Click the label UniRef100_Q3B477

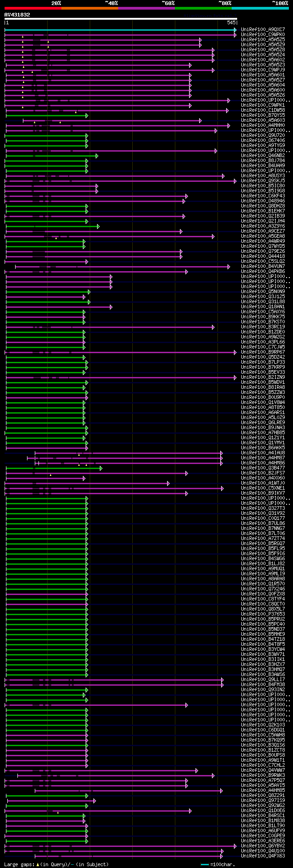[x=263, y=468]
